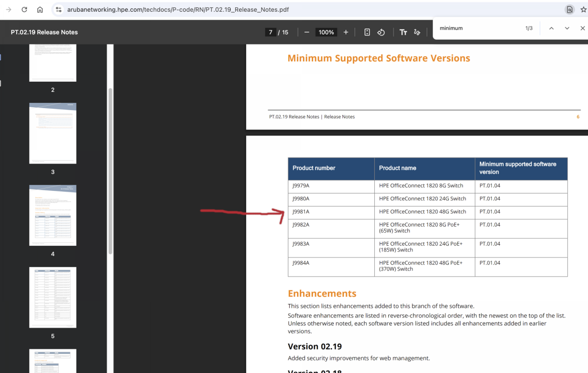Zoom out the PDF with minus

[307, 32]
